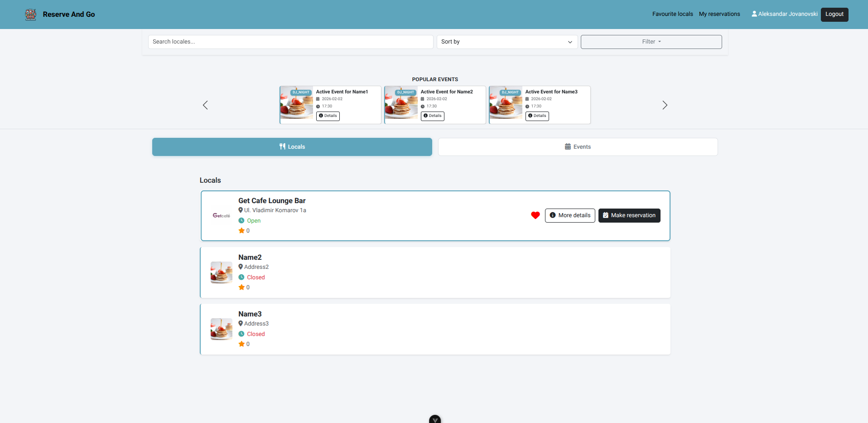Go to next popular events with right arrow
Screen dimensions: 868x423
tap(665, 105)
